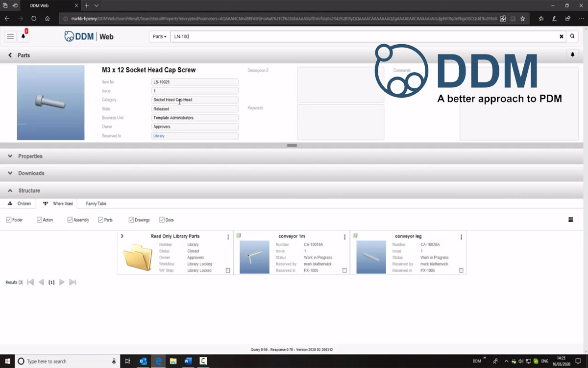This screenshot has width=588, height=368.
Task: Go back using Parts back arrow
Action: [x=10, y=55]
